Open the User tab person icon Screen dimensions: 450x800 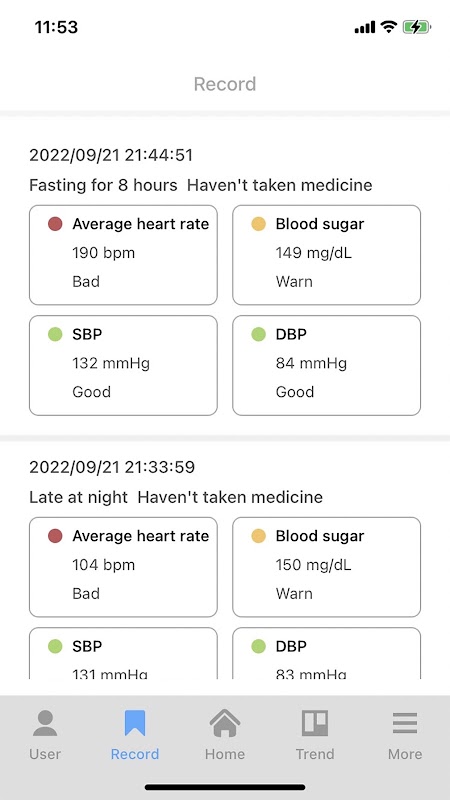click(45, 722)
